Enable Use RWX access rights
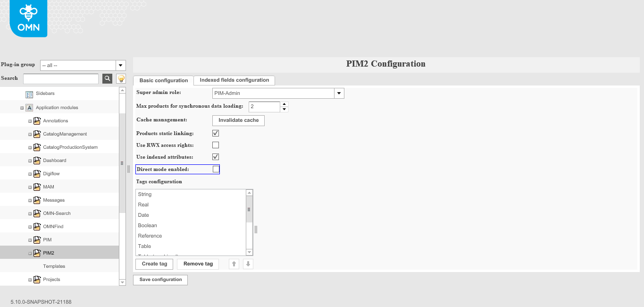This screenshot has width=644, height=307. [215, 145]
